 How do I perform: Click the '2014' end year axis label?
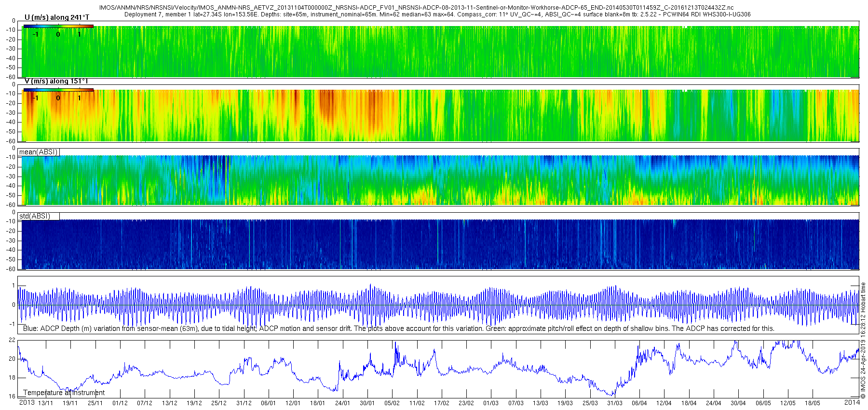(852, 402)
